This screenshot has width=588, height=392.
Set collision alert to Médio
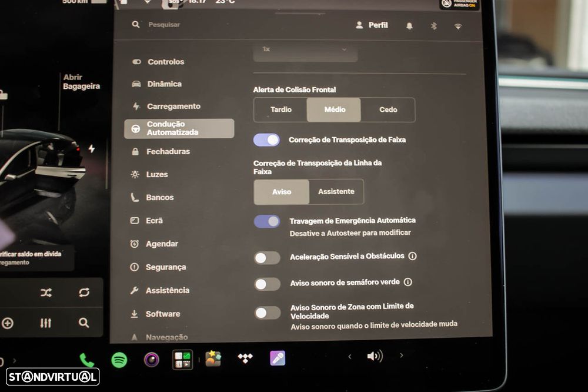[334, 109]
